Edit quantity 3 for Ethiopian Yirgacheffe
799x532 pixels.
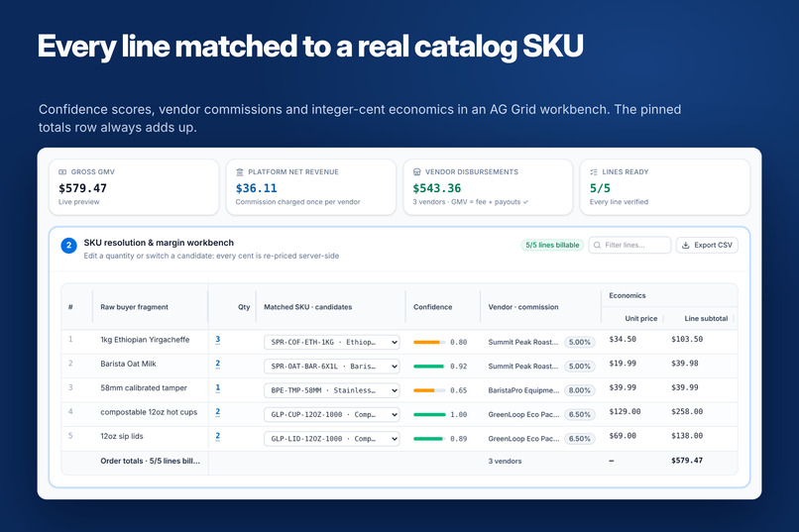coord(217,340)
